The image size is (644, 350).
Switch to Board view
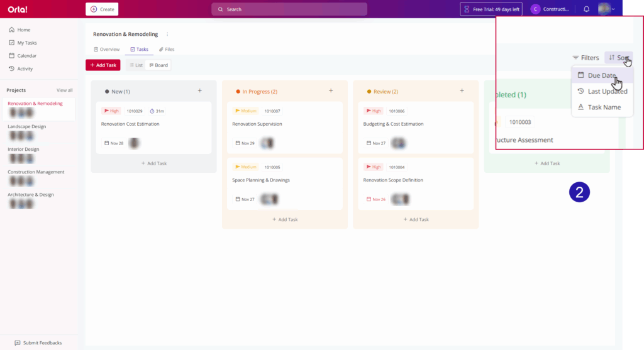coord(158,65)
